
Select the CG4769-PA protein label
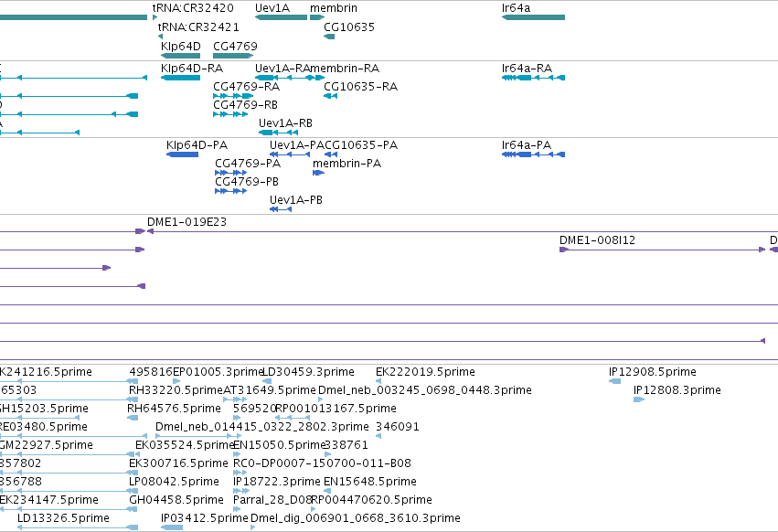point(248,164)
